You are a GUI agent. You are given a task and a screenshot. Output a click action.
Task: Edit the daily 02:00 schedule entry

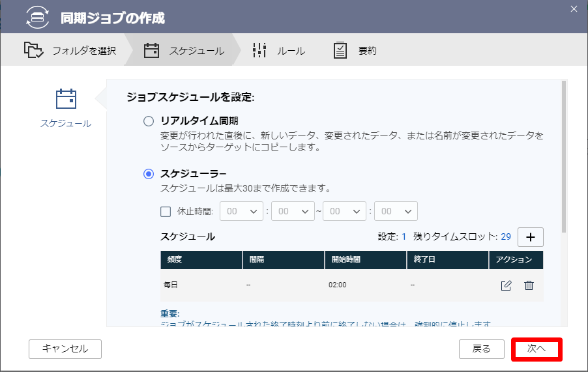click(x=506, y=285)
